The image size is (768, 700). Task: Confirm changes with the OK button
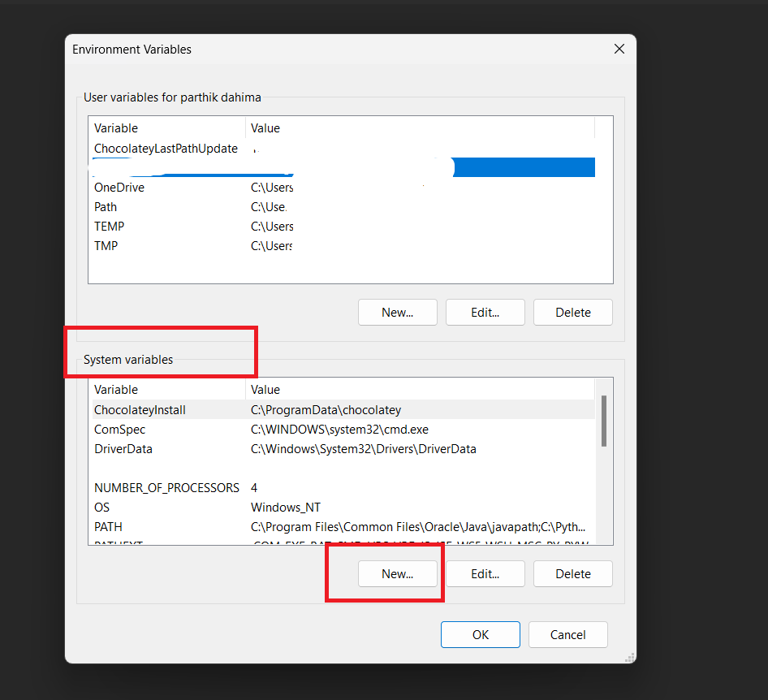480,634
